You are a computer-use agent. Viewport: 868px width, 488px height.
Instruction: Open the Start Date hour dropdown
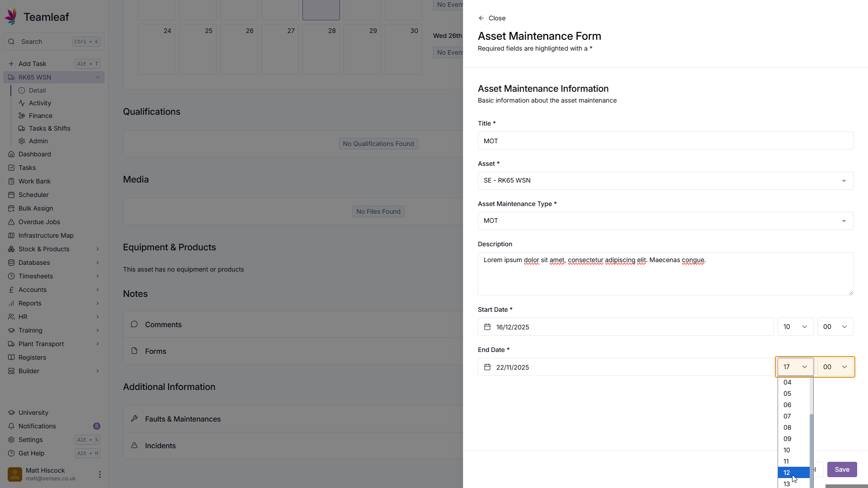(795, 327)
